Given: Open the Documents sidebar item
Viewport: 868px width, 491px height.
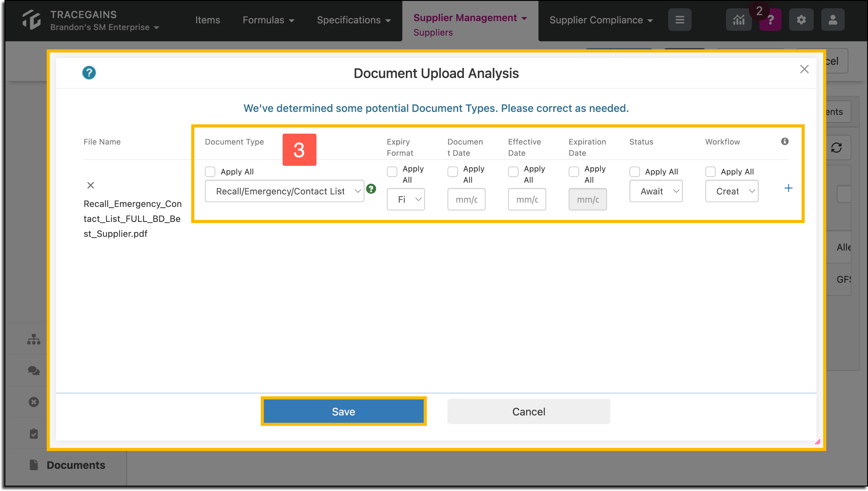Looking at the screenshot, I should [x=68, y=465].
